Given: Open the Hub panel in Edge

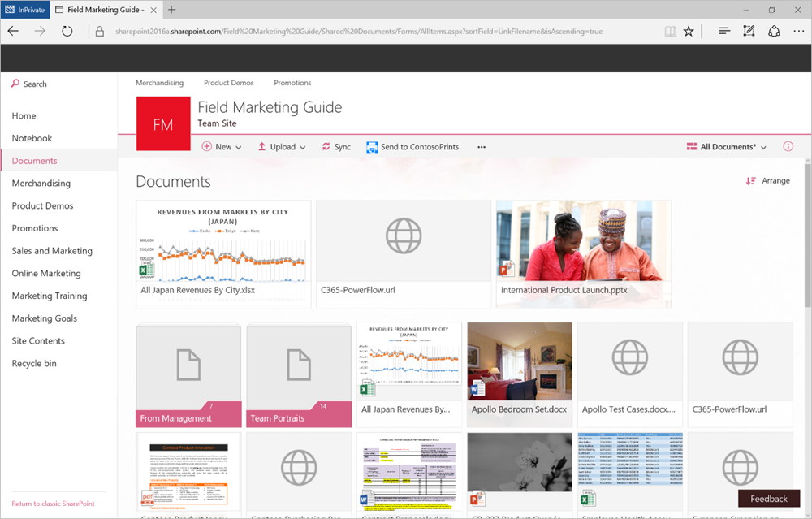Looking at the screenshot, I should click(x=723, y=30).
